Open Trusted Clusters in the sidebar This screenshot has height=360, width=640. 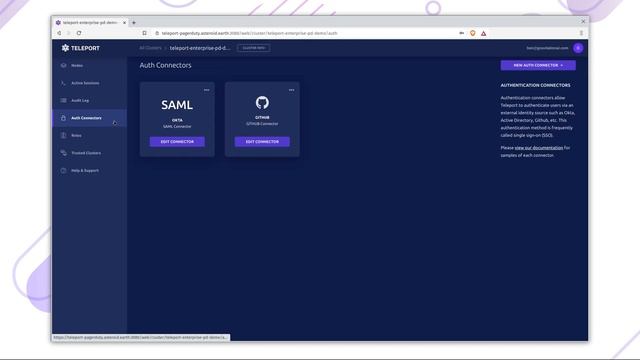pyautogui.click(x=89, y=153)
